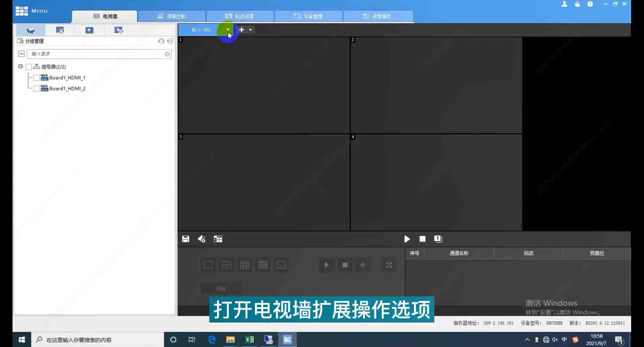Click the 分组管理 group management icon
This screenshot has width=644, height=347.
(x=20, y=41)
